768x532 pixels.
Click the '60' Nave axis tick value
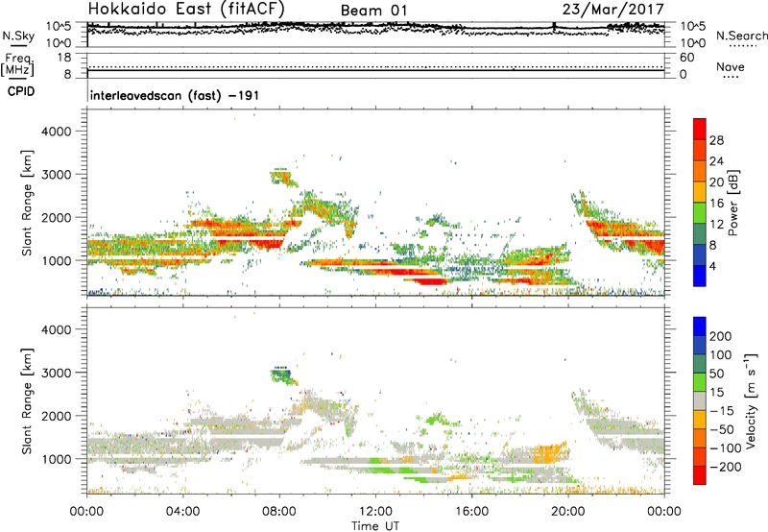click(686, 58)
